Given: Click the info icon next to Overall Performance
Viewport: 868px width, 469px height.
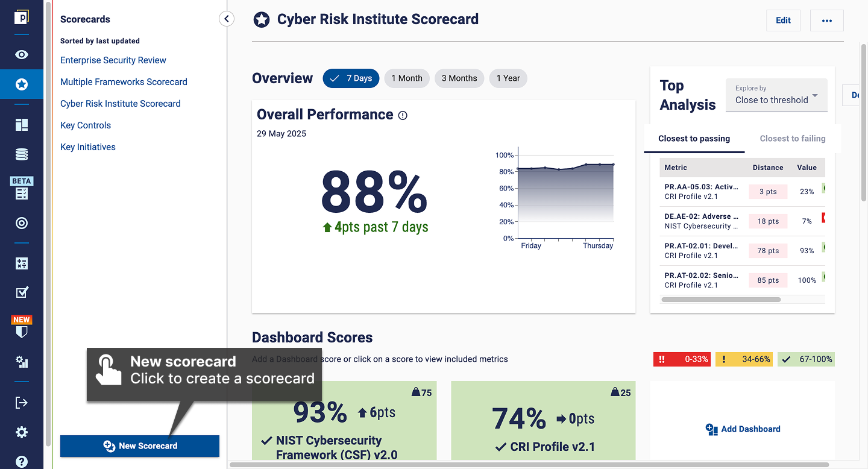Looking at the screenshot, I should tap(403, 116).
